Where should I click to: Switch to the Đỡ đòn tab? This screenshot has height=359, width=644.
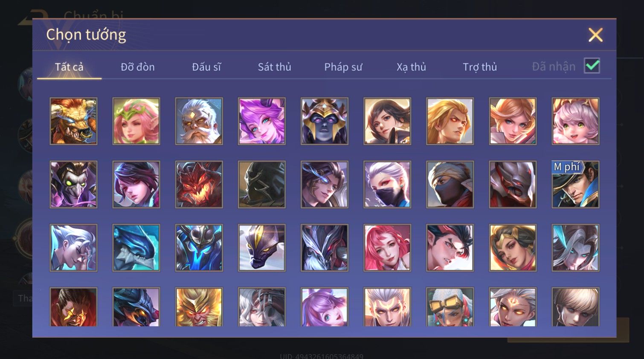pyautogui.click(x=137, y=67)
